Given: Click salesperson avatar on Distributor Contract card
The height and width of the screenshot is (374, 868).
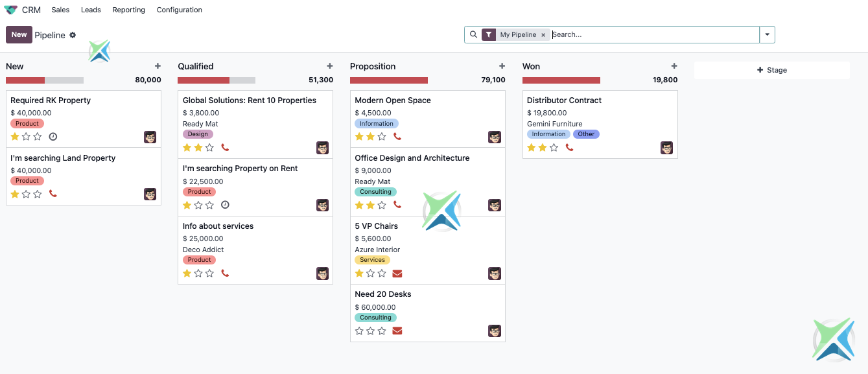Looking at the screenshot, I should pyautogui.click(x=666, y=148).
